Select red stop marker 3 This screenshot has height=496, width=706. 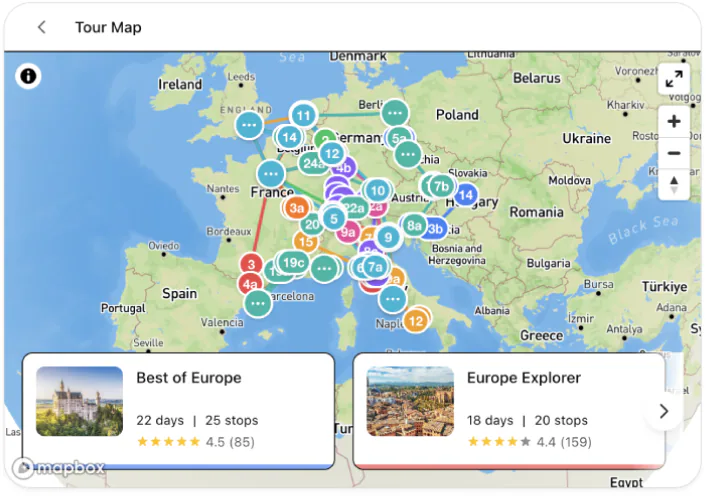[251, 264]
